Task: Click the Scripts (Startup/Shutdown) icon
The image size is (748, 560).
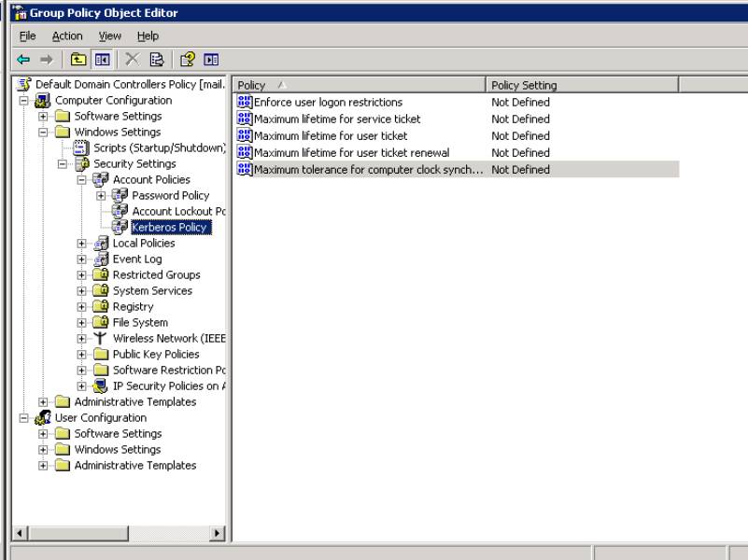Action: (x=81, y=147)
